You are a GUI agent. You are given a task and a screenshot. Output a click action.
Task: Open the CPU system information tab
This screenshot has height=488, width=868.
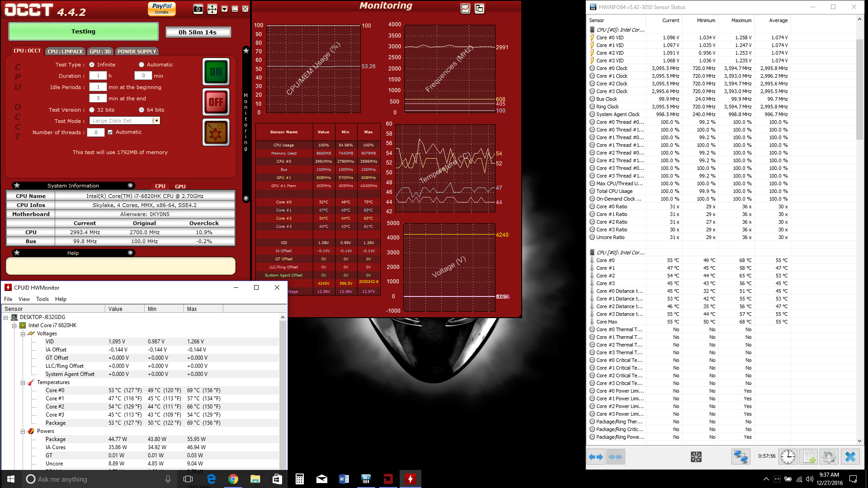click(160, 186)
